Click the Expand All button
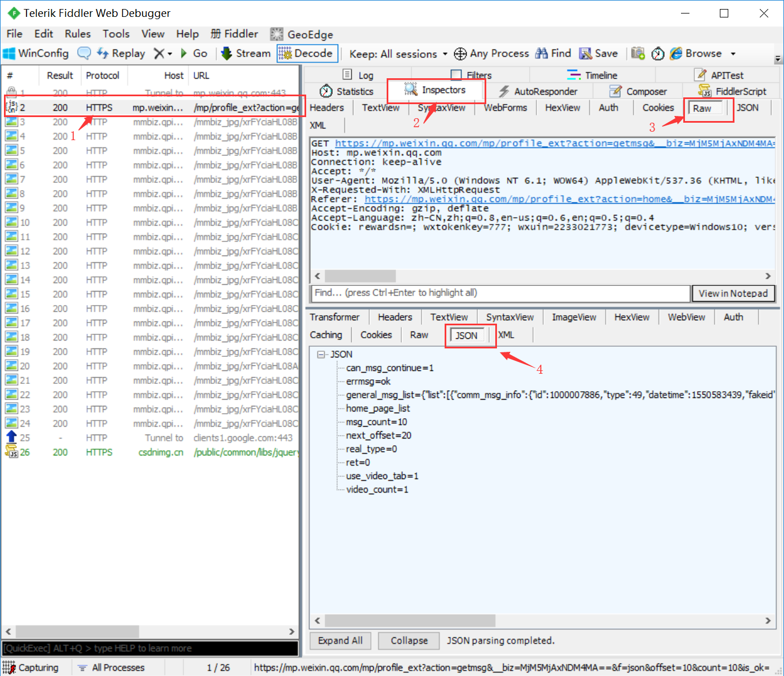Screen dimensions: 784x676 340,641
